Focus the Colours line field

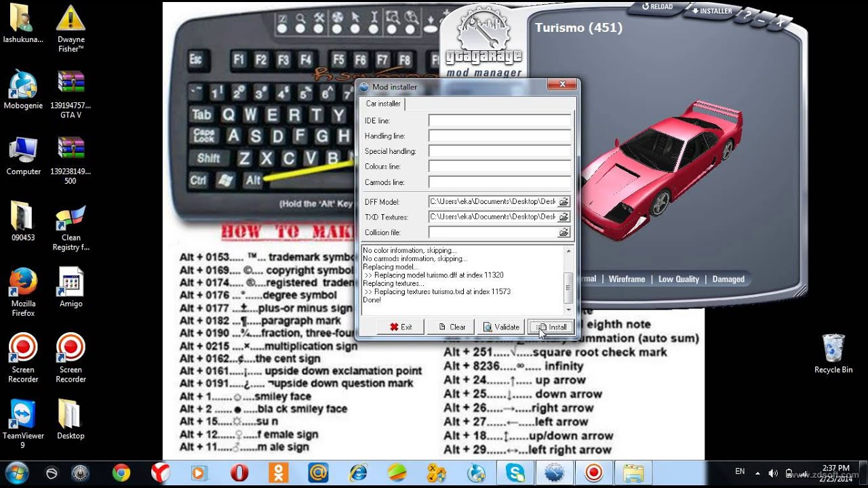point(500,167)
